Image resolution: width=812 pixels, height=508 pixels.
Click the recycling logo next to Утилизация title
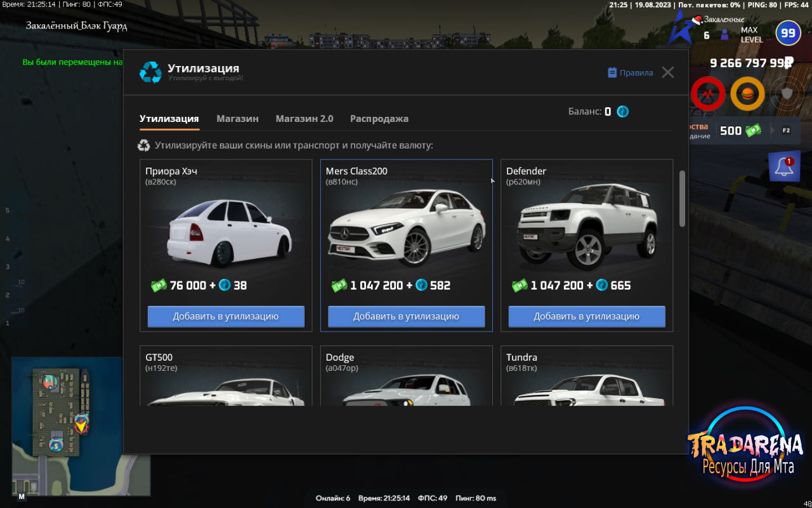pyautogui.click(x=150, y=72)
